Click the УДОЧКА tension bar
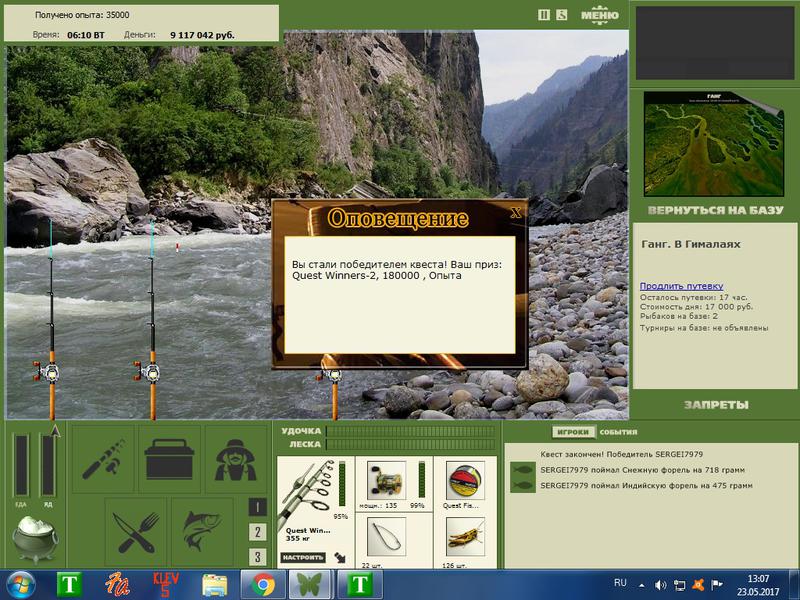Screen dimensions: 800x600 [x=410, y=431]
